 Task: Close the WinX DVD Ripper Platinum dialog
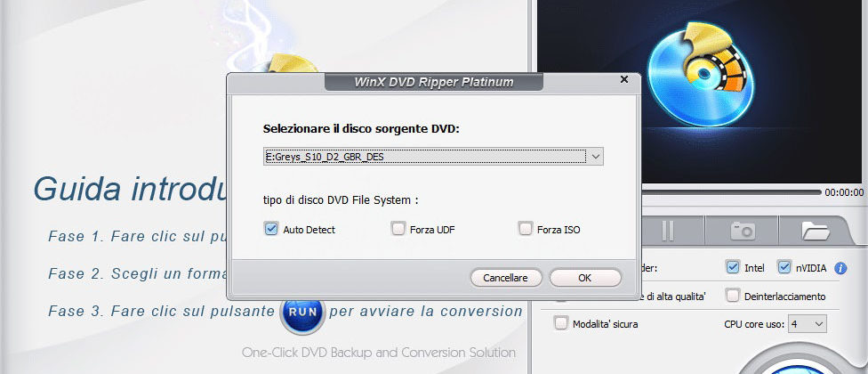(x=624, y=80)
